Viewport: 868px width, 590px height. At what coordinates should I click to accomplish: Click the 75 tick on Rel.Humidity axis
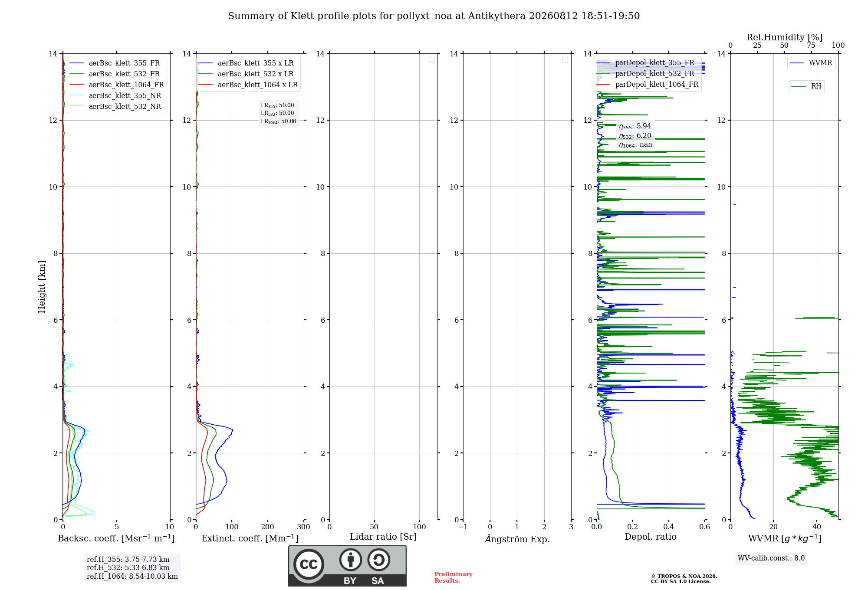pyautogui.click(x=811, y=46)
